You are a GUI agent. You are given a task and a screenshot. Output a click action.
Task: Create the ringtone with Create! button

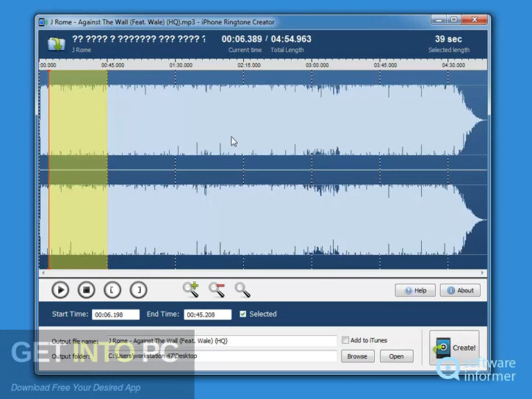click(x=455, y=348)
